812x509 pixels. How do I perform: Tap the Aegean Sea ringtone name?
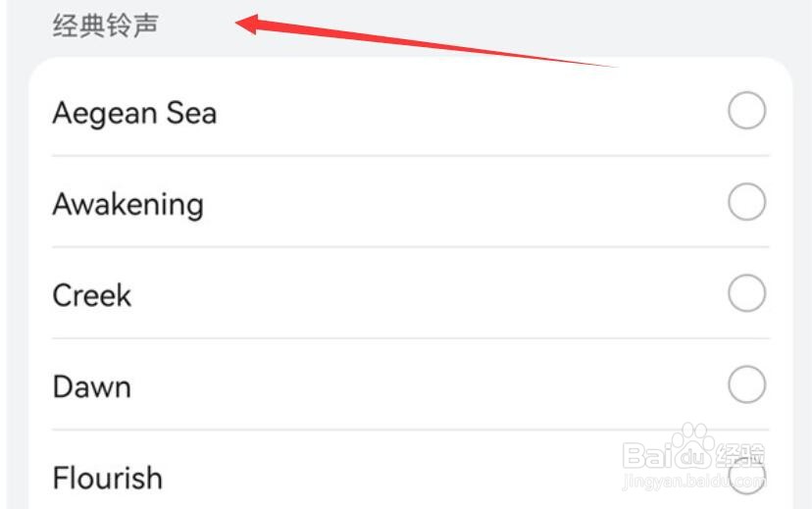coord(134,113)
